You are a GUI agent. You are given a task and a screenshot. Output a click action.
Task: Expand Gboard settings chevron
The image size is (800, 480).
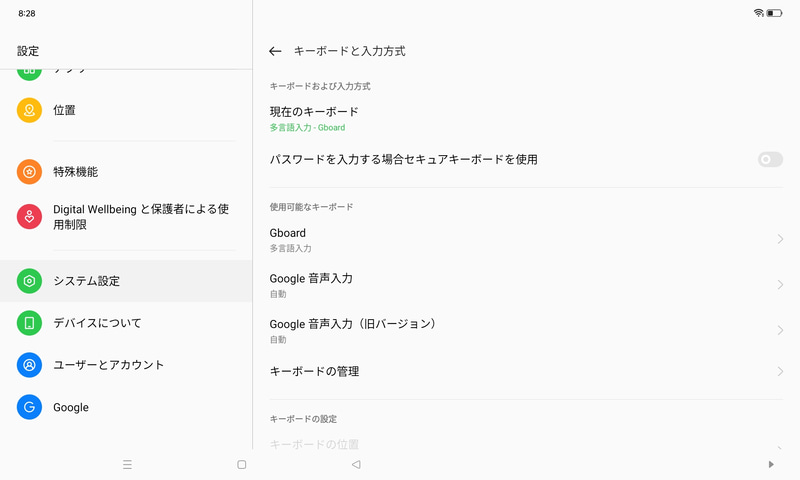pyautogui.click(x=780, y=239)
